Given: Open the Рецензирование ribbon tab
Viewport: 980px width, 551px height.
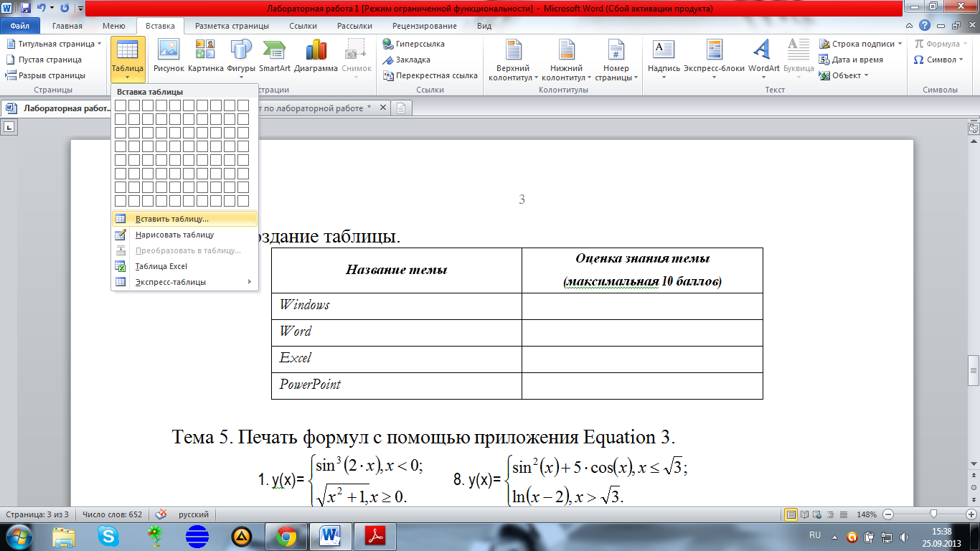Looking at the screenshot, I should pos(425,26).
